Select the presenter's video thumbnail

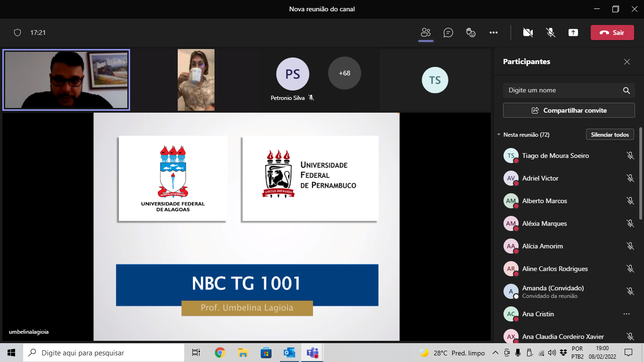pyautogui.click(x=66, y=80)
